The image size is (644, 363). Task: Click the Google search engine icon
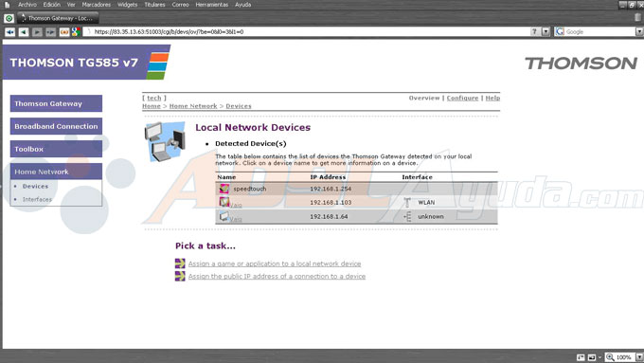560,31
